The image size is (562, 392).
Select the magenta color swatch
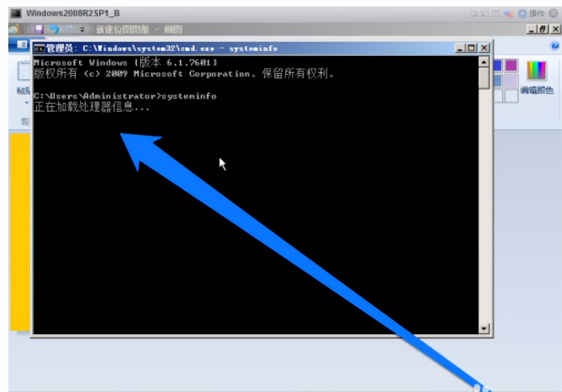511,65
